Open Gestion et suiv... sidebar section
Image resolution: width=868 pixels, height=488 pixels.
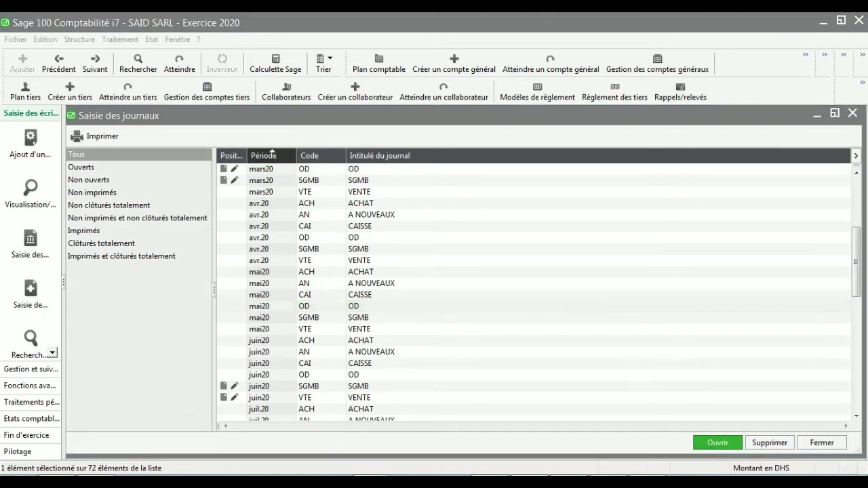[x=31, y=369]
